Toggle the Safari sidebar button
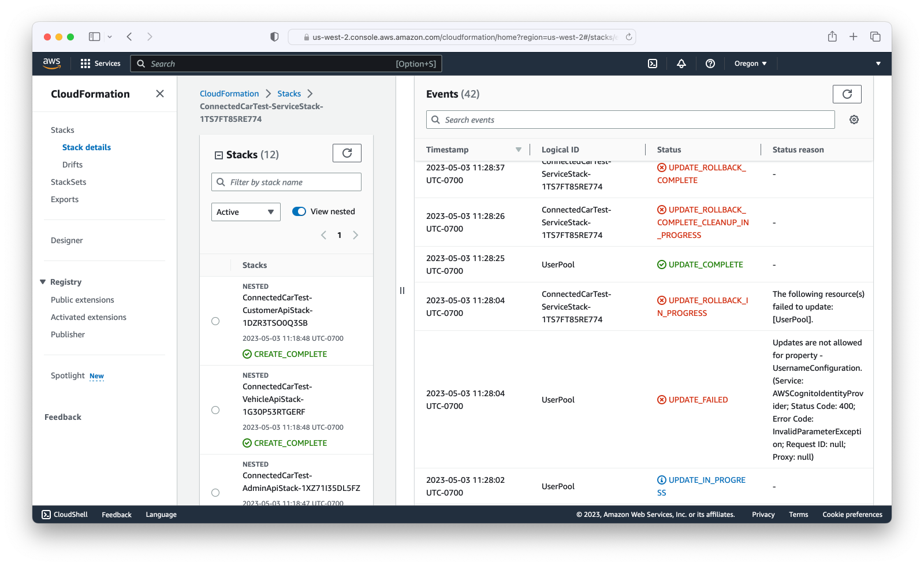 click(94, 37)
